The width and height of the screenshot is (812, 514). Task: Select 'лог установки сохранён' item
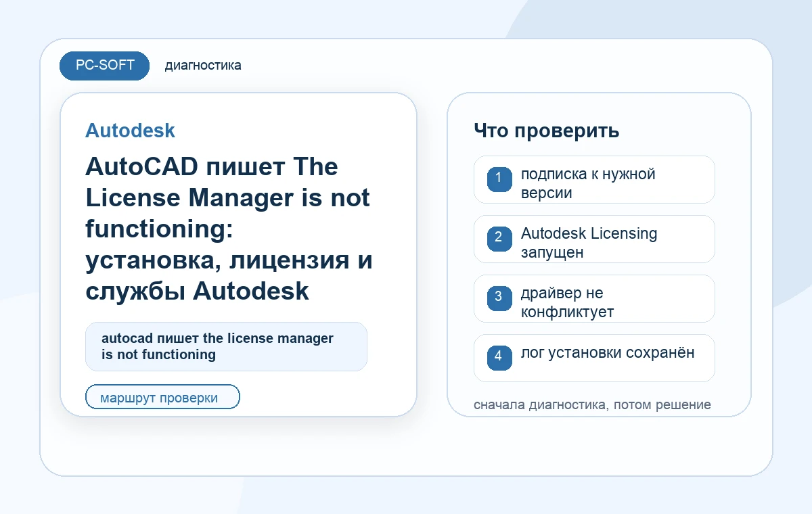tap(594, 358)
